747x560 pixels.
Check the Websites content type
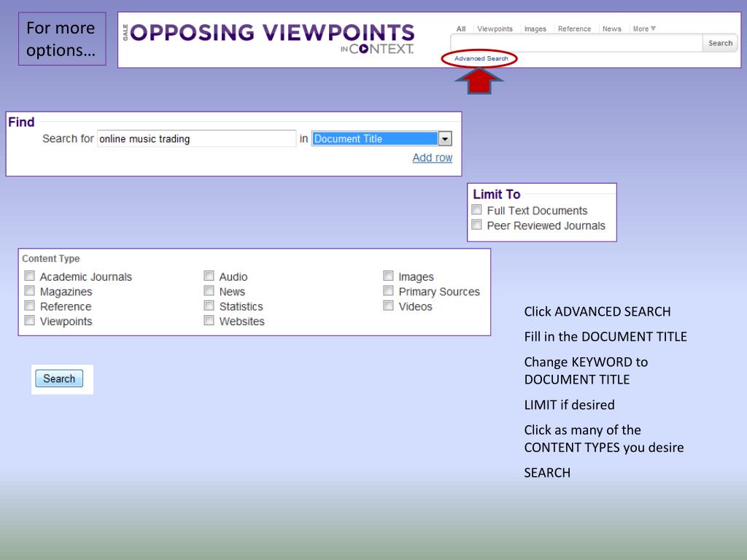pos(209,320)
